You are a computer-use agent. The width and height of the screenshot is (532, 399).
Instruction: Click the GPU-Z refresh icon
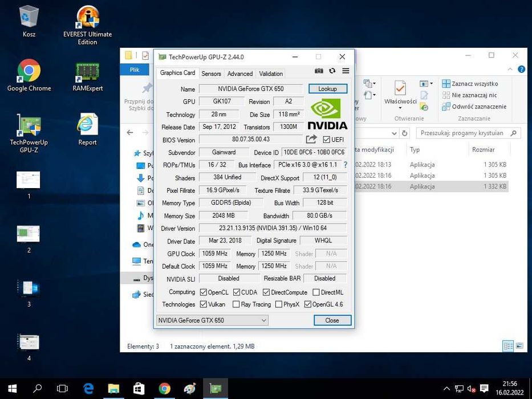(332, 71)
